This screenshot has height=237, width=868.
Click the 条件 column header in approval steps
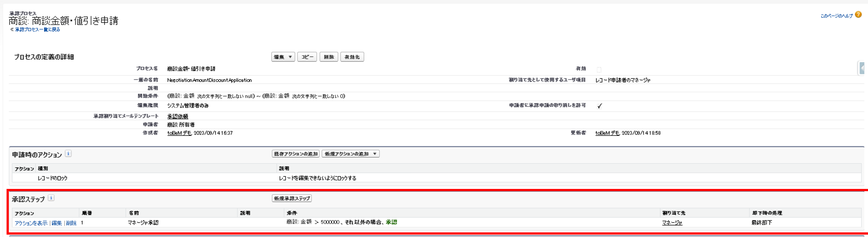pyautogui.click(x=292, y=213)
